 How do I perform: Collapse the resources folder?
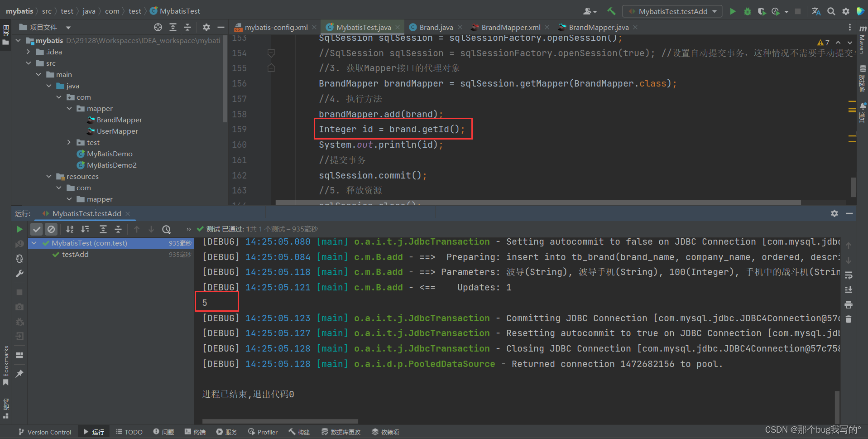coord(49,177)
